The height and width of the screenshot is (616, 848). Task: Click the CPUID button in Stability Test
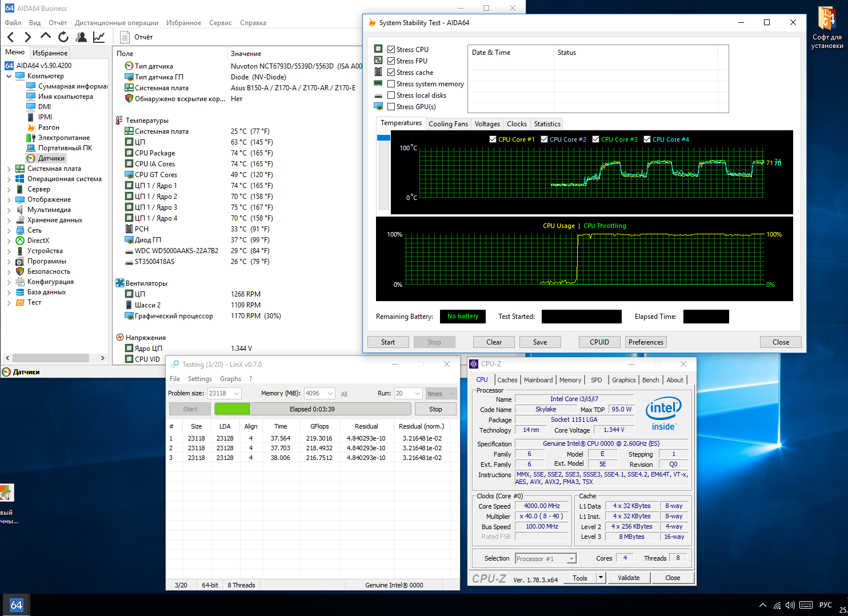(599, 342)
